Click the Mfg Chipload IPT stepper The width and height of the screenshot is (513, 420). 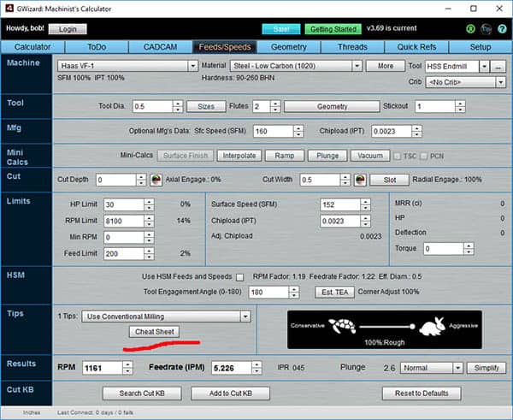click(416, 132)
